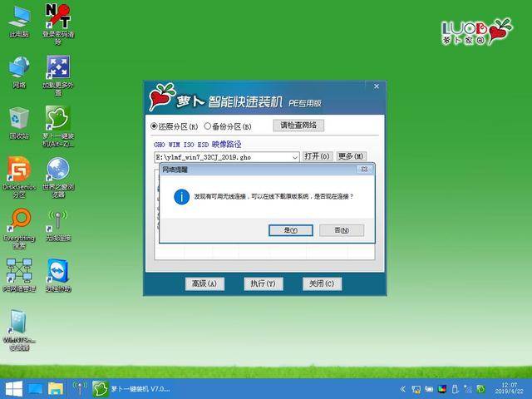Open the 此电脑 (This PC) desktop icon
This screenshot has width=532, height=399.
[x=19, y=22]
